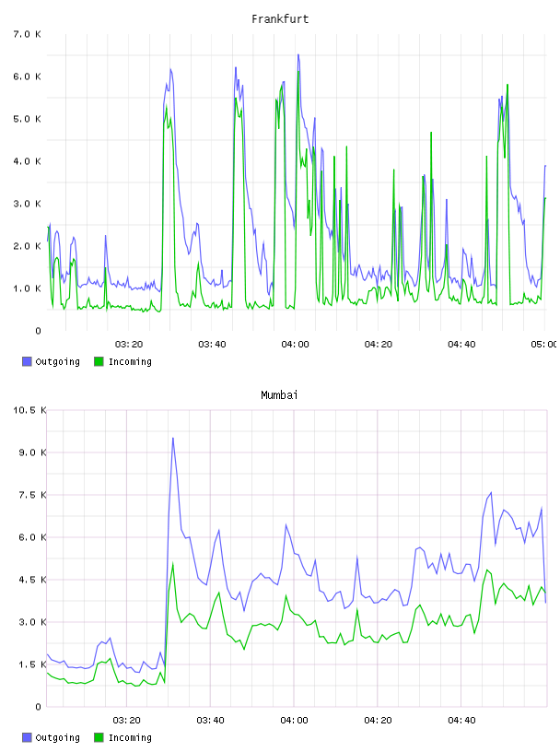The width and height of the screenshot is (560, 752).
Task: Click the green Incoming swatch in Frankfurt legend
Action: [99, 361]
